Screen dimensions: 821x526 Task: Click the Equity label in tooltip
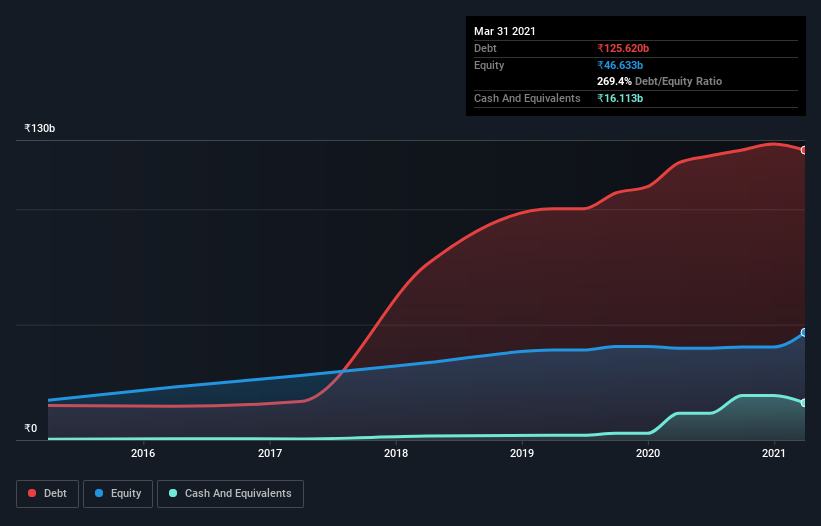click(489, 65)
